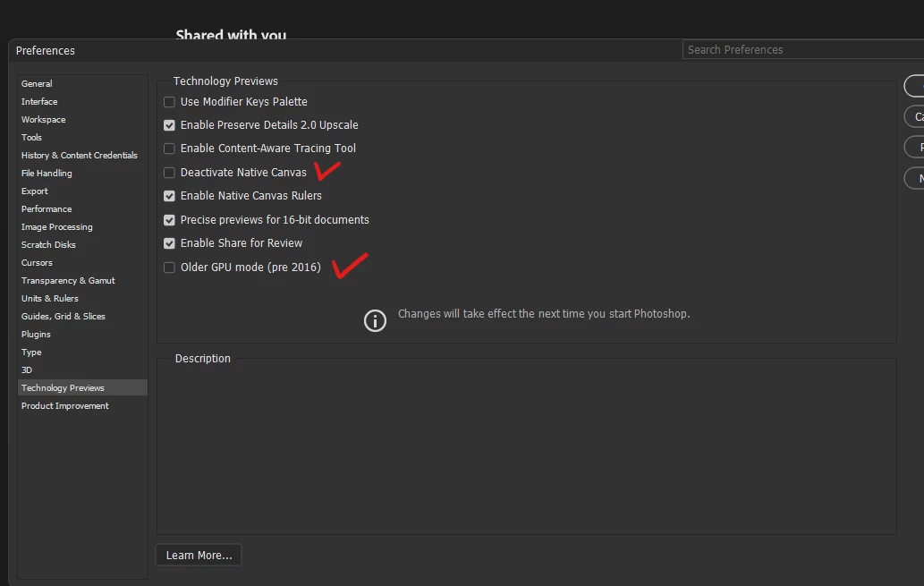Open Units & Rulers preferences
Image resolution: width=924 pixels, height=586 pixels.
coord(82,298)
